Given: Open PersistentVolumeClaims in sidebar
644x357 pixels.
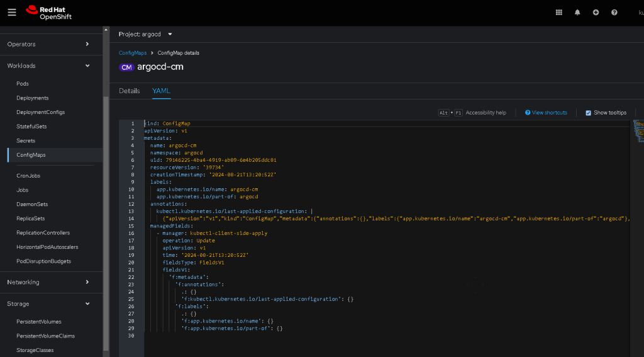Looking at the screenshot, I should coord(45,336).
